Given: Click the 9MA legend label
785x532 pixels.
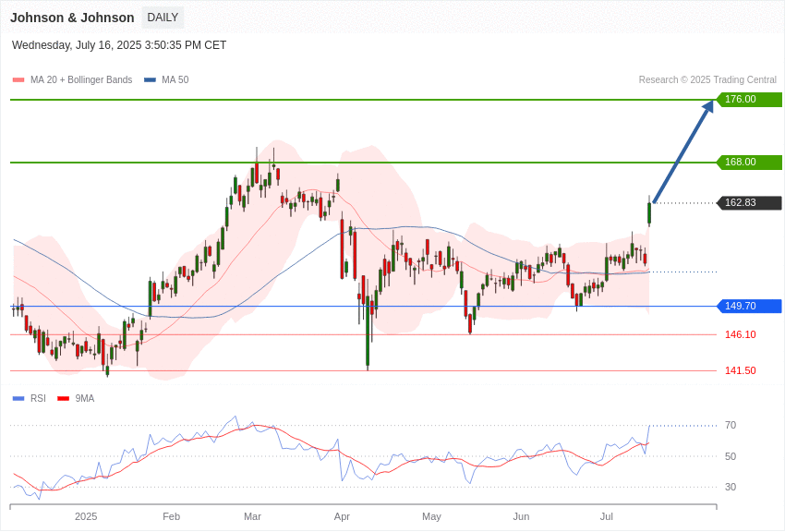Looking at the screenshot, I should coord(85,399).
